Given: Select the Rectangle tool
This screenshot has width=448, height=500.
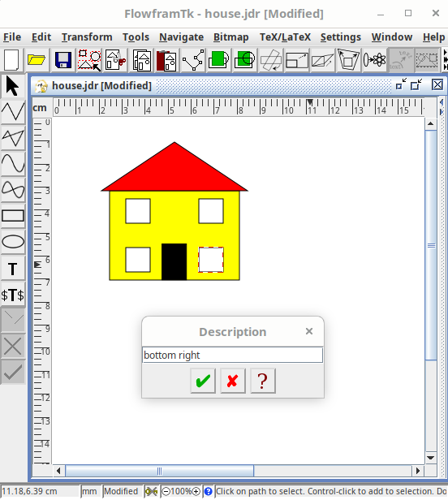Looking at the screenshot, I should tap(13, 216).
